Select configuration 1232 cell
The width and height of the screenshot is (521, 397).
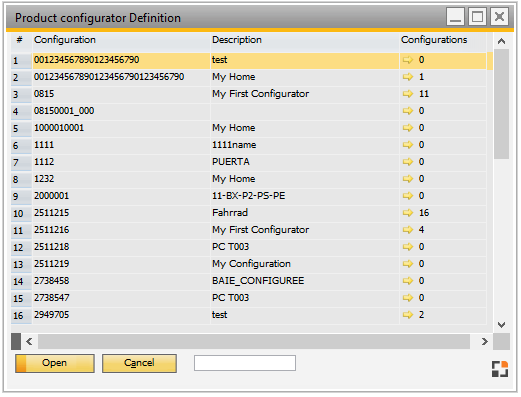tap(121, 179)
